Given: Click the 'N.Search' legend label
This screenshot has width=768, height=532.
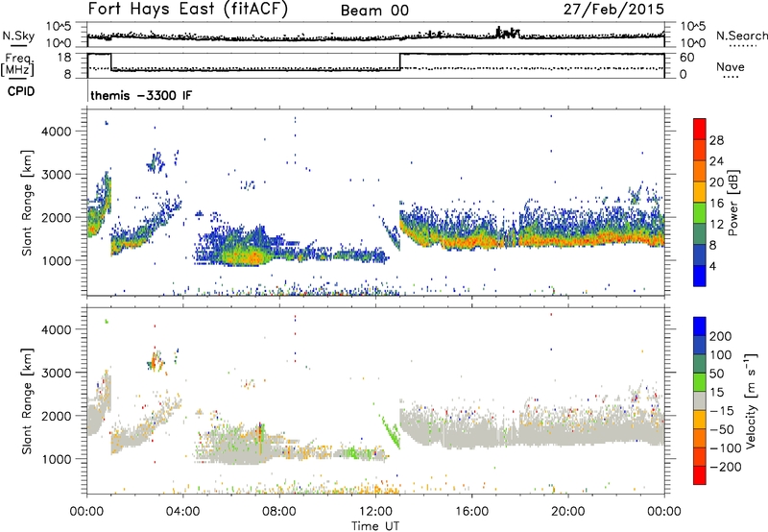Looking at the screenshot, I should (x=741, y=36).
